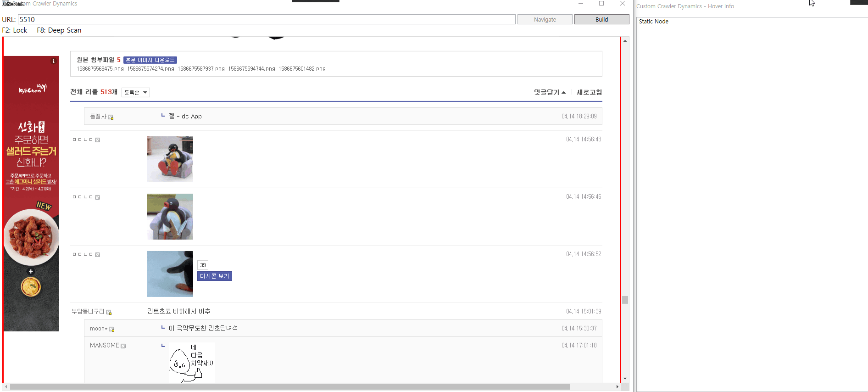This screenshot has height=392, width=868.
Task: Click the plus icon on the ad banner
Action: 31,271
